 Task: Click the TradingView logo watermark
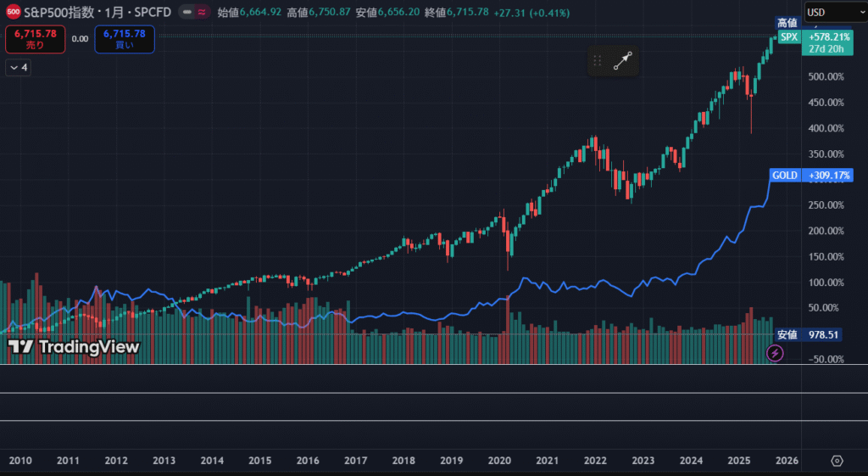coord(74,346)
